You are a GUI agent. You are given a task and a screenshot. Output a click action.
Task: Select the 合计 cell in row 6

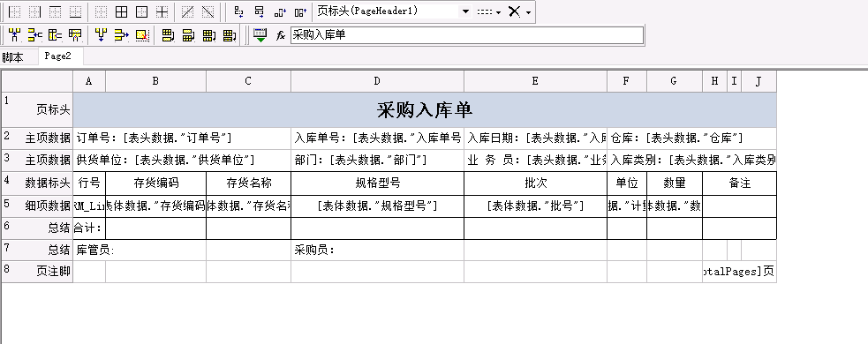coord(89,228)
